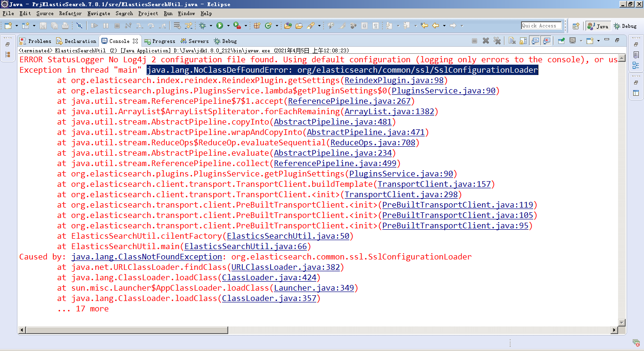The height and width of the screenshot is (351, 644).
Task: Toggle Skip All Breakpoints
Action: (x=79, y=25)
